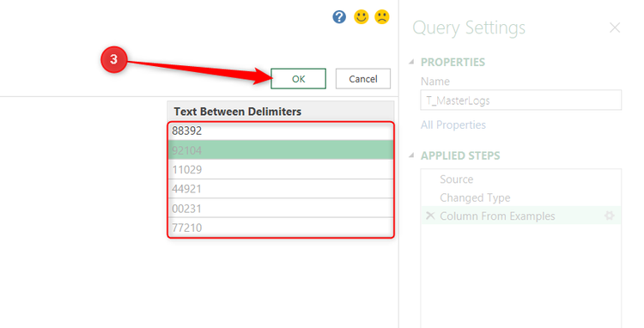Send a smile feedback face
Image resolution: width=644 pixels, height=328 pixels.
[x=361, y=17]
